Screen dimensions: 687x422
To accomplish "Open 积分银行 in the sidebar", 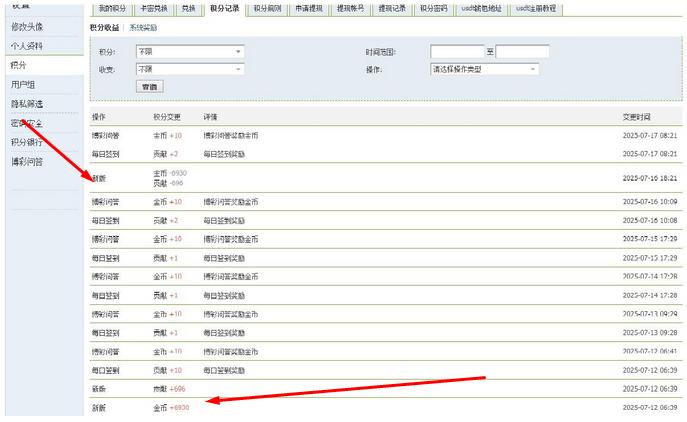I will point(27,142).
